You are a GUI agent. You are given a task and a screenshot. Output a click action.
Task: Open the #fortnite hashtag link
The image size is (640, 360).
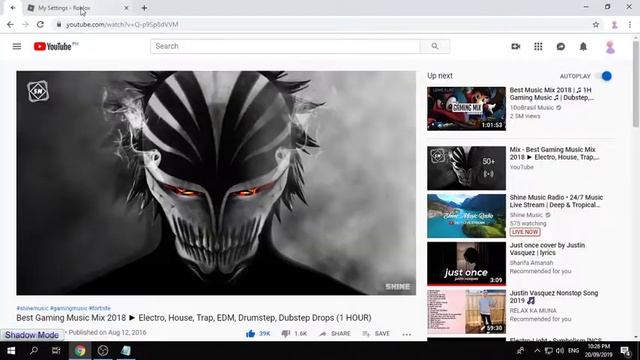(100, 308)
